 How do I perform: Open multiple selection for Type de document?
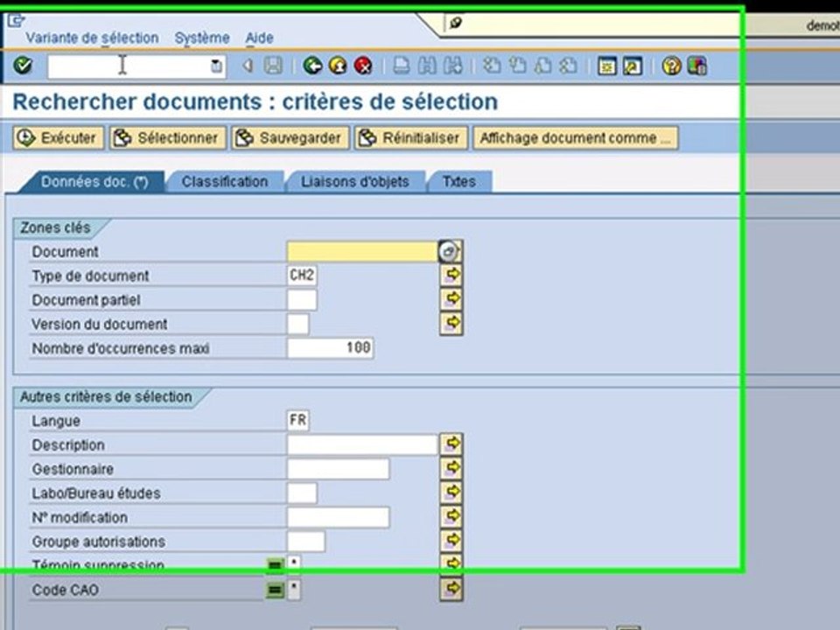click(451, 274)
